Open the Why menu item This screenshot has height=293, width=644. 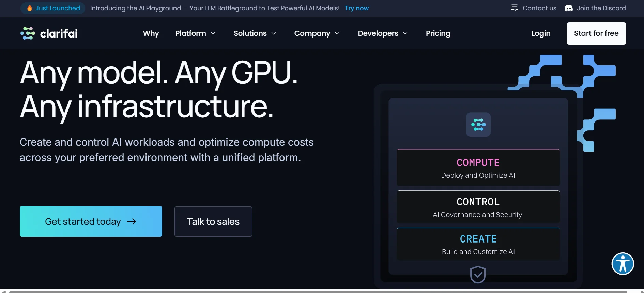(151, 33)
